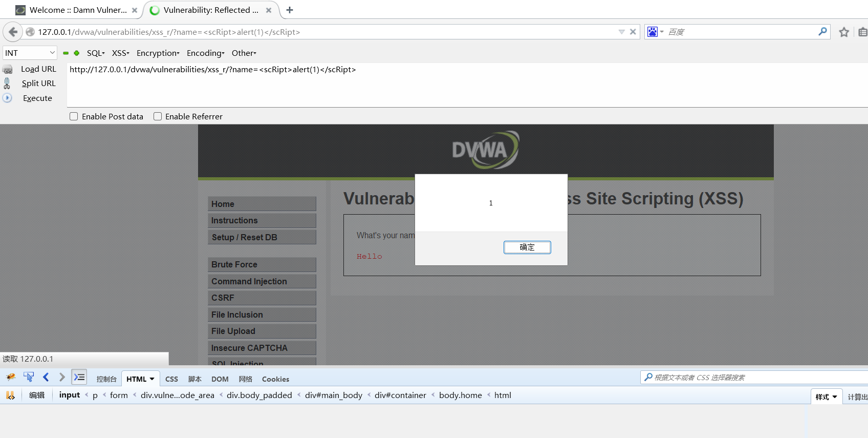Open the XSS menu in HackBar

[x=121, y=53]
